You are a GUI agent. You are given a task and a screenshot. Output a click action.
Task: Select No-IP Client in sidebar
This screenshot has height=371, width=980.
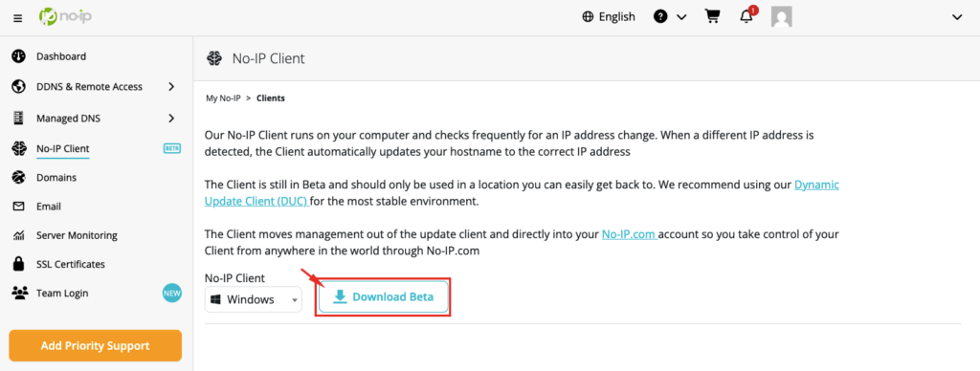[x=62, y=148]
